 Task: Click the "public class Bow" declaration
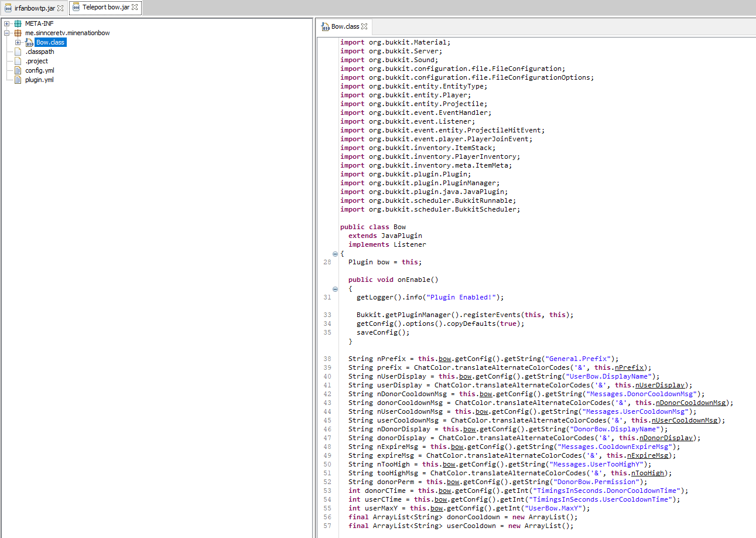[x=373, y=227]
